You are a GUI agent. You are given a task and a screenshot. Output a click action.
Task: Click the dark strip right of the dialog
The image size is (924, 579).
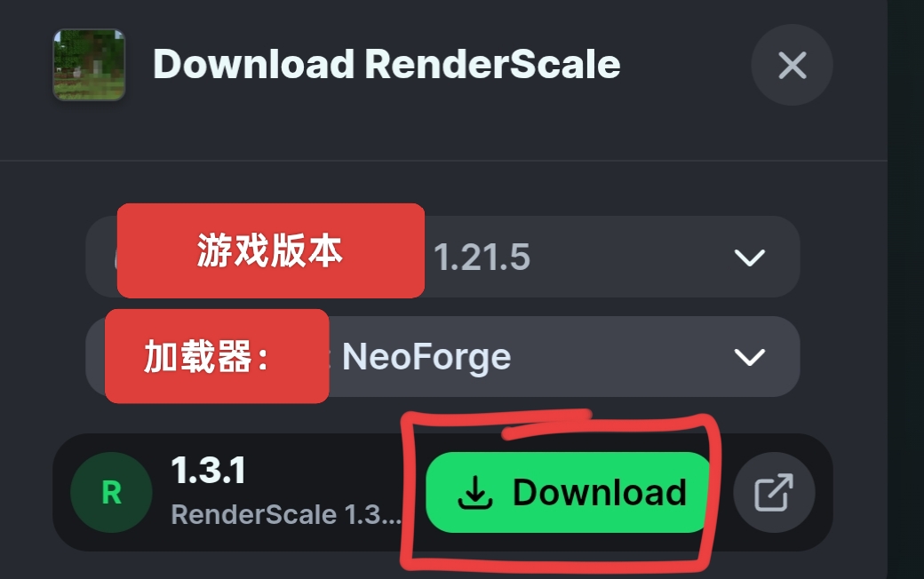(905, 289)
